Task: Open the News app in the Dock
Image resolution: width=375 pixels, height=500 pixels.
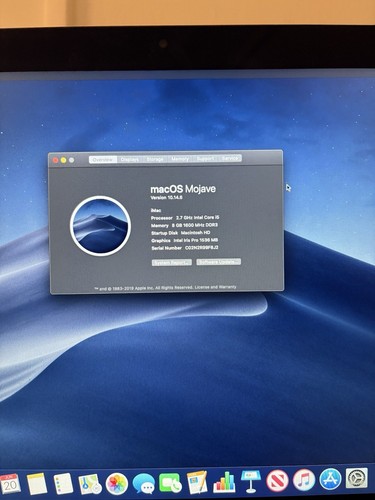Action: click(277, 480)
